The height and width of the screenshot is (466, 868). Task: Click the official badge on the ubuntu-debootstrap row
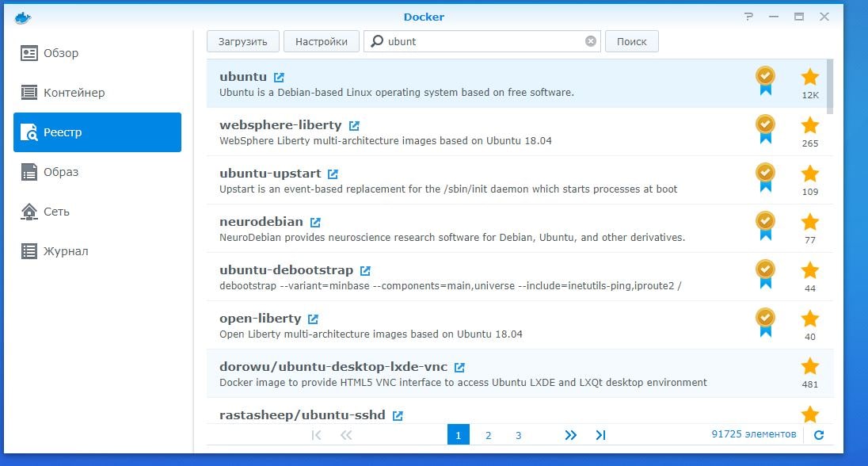tap(766, 273)
